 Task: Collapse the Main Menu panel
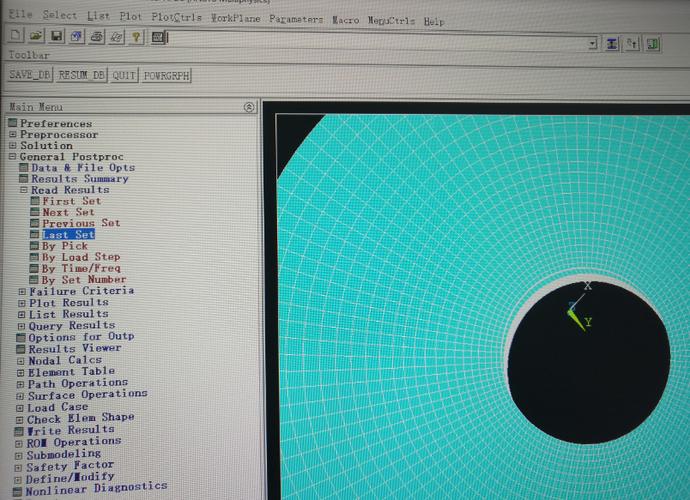[x=249, y=107]
